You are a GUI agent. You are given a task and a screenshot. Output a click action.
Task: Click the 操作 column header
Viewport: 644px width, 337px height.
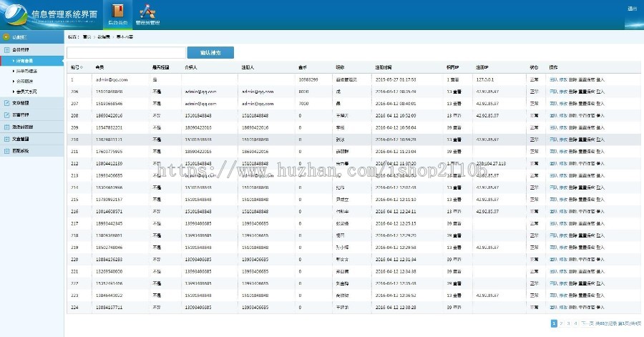(554, 67)
